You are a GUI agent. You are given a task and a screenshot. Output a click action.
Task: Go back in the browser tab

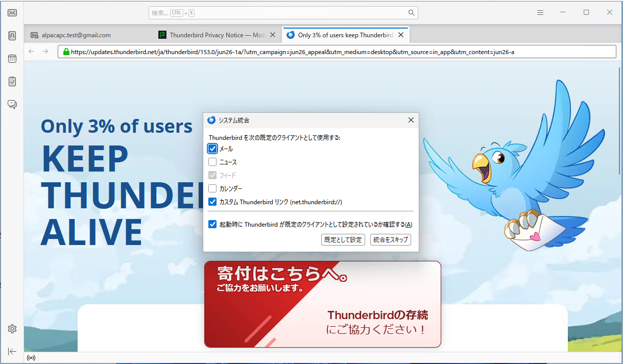point(31,52)
